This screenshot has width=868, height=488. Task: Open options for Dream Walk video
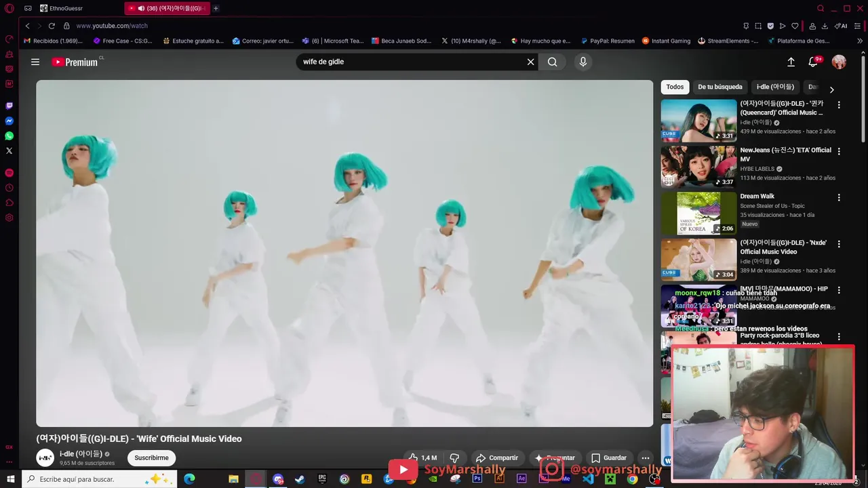click(x=839, y=197)
